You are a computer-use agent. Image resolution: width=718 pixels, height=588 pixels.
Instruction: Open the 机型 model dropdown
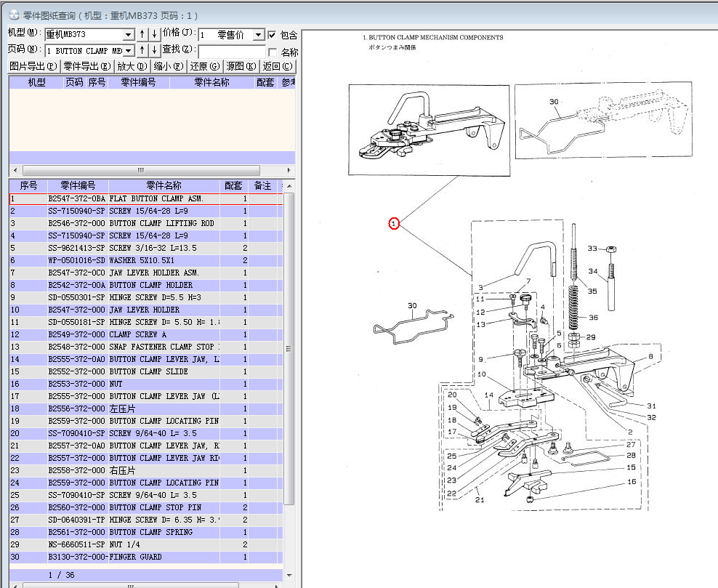tap(129, 35)
